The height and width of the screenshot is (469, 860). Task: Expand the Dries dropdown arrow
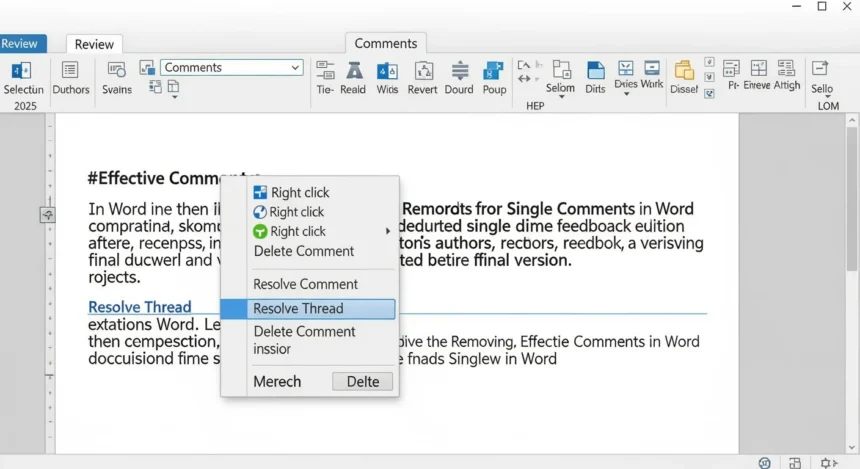tap(626, 95)
